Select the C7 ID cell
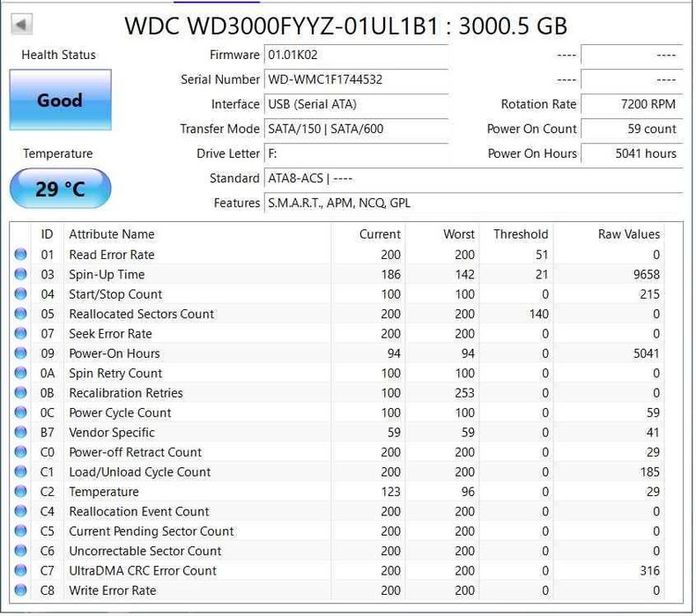This screenshot has height=616, width=696. click(47, 571)
